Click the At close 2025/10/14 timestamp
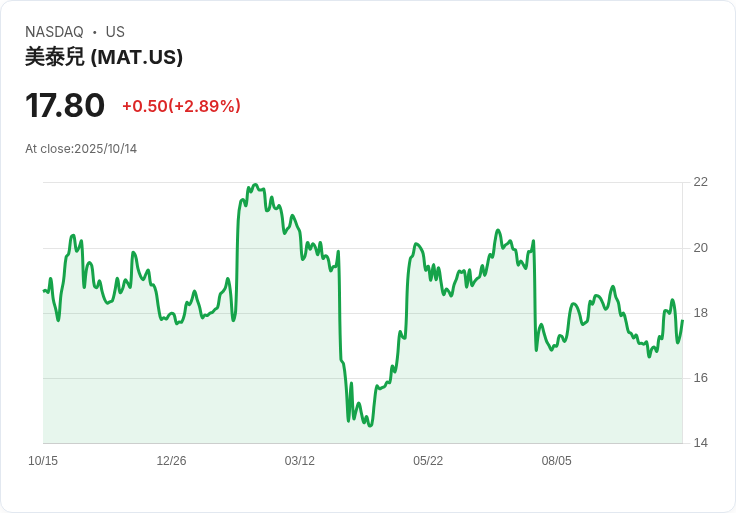736x513 pixels. click(81, 149)
